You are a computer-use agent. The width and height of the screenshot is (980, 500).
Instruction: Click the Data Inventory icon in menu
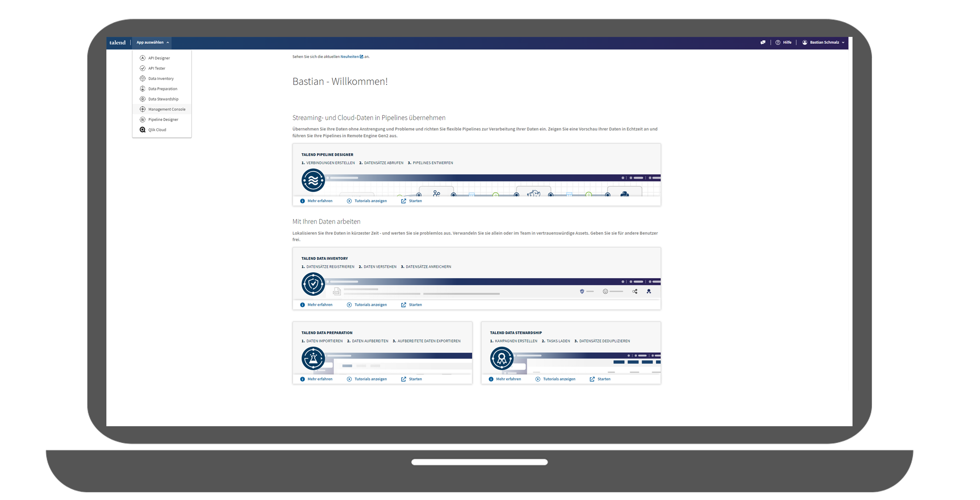pyautogui.click(x=142, y=78)
